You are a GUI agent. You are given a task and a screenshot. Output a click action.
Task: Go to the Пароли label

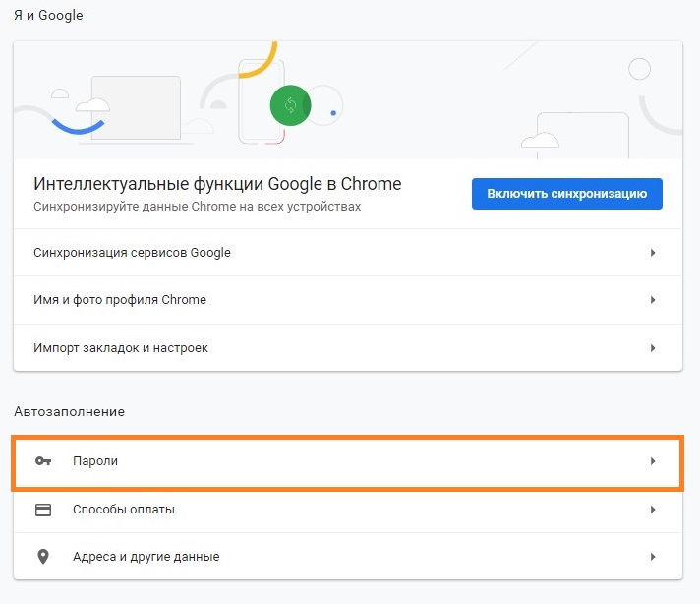coord(95,461)
